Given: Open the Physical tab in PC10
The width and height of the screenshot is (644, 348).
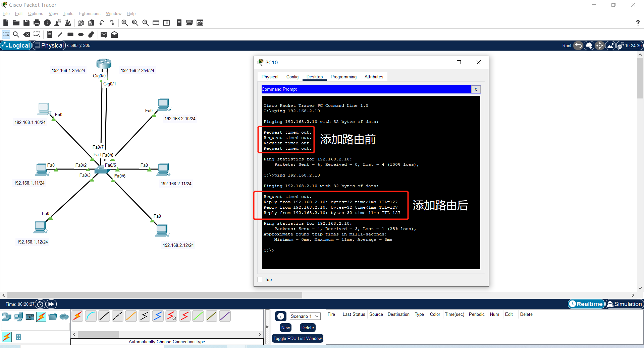Looking at the screenshot, I should point(270,77).
